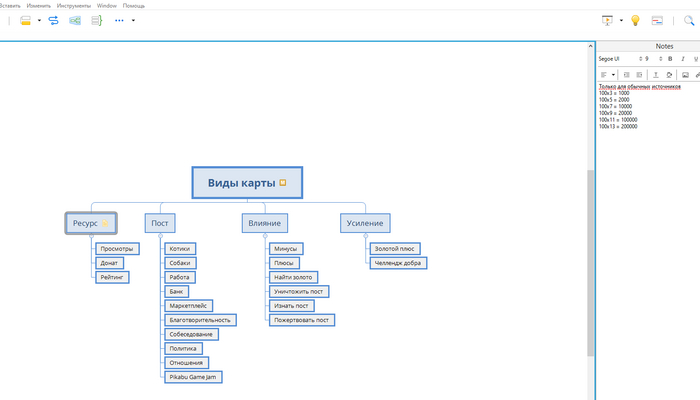The width and height of the screenshot is (700, 400).
Task: Open the Gantt chart view icon
Action: point(657,21)
